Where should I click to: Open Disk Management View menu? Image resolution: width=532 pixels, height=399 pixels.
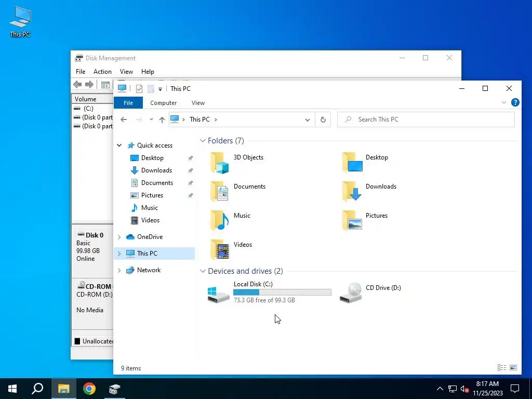(x=126, y=72)
